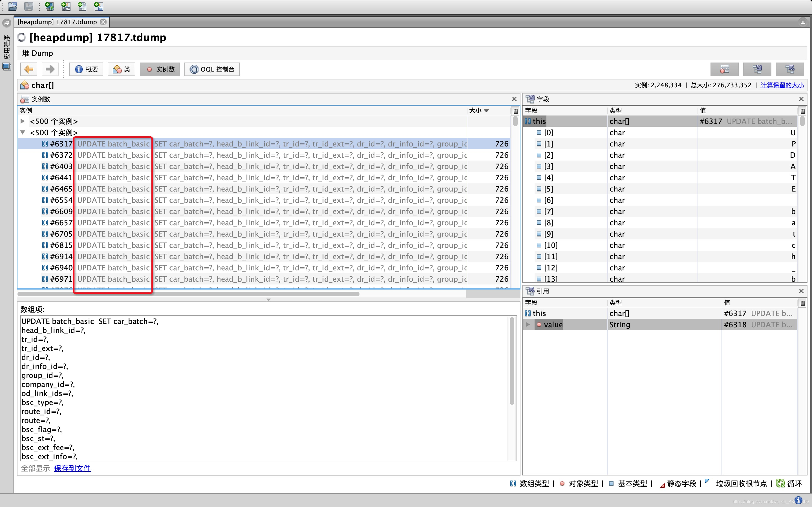Click column chooser icon in instances table
Image resolution: width=812 pixels, height=507 pixels.
click(515, 111)
